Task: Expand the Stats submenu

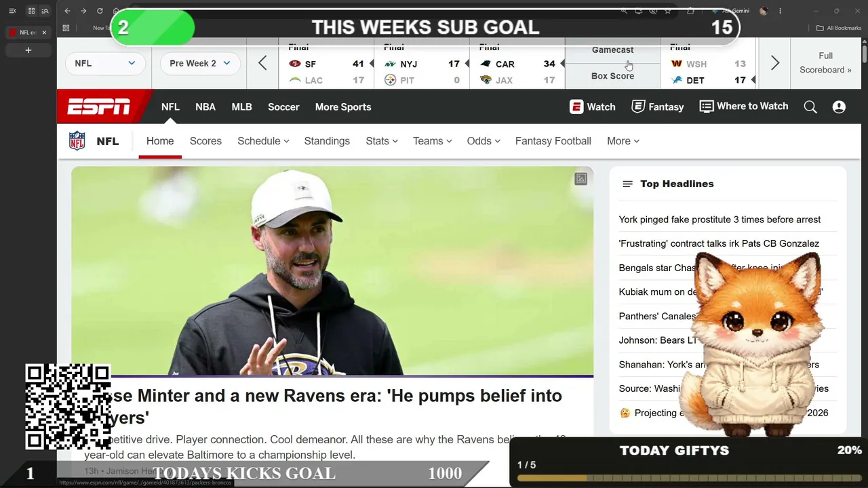Action: point(382,141)
